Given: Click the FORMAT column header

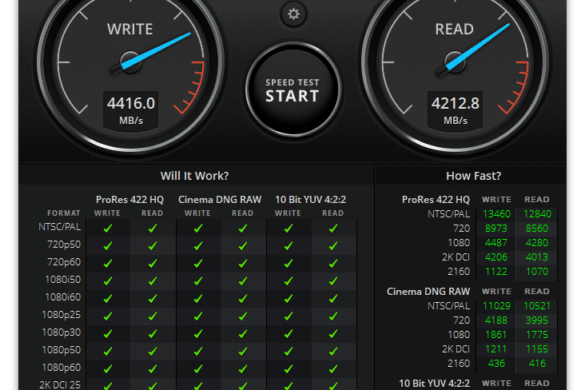Looking at the screenshot, I should tap(64, 213).
